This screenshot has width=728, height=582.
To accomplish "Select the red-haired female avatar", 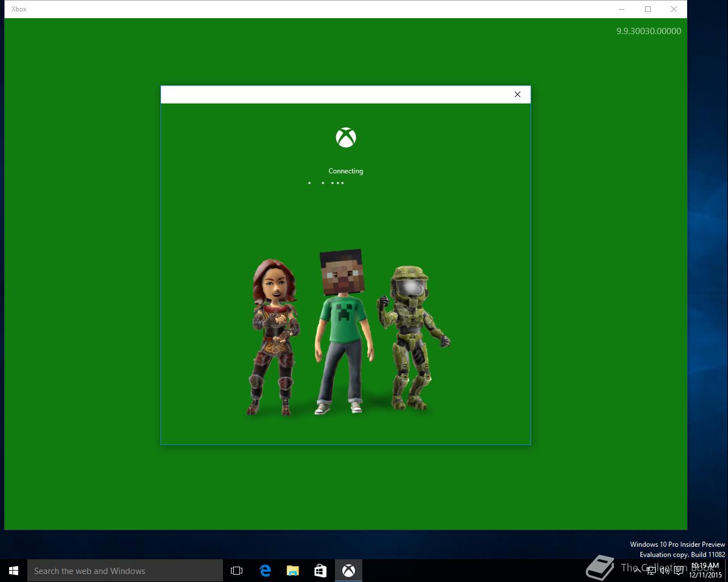I will point(274,337).
